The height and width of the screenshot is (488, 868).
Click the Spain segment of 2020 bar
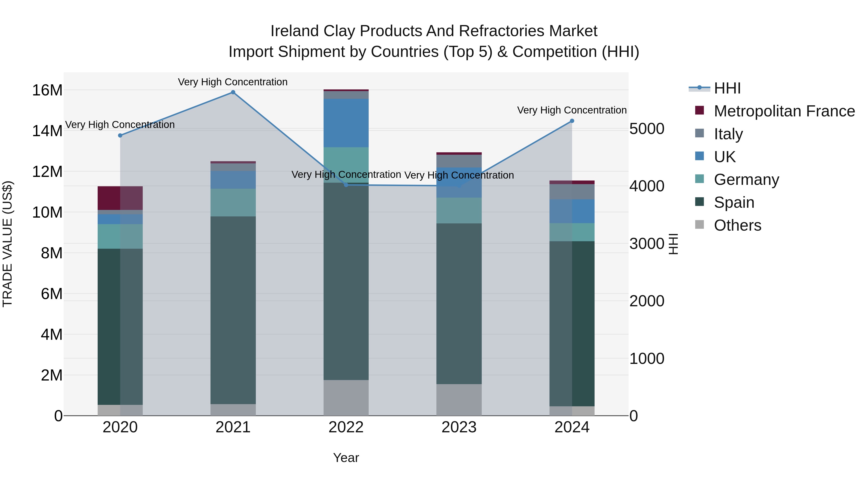120,327
